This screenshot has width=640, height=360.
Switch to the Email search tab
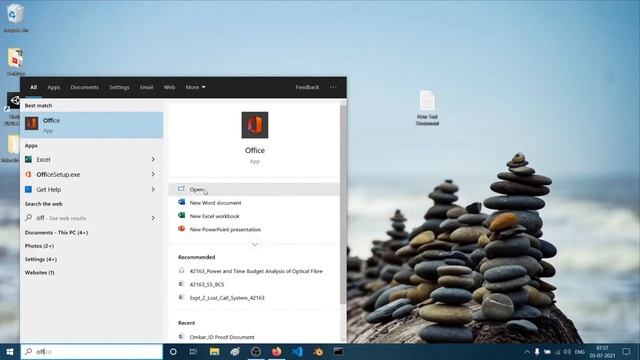(x=147, y=87)
